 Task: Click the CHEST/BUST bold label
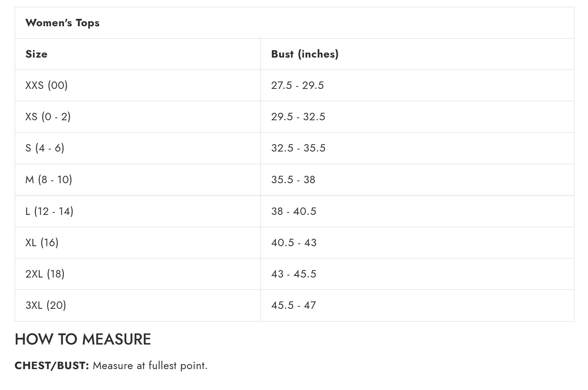click(52, 366)
